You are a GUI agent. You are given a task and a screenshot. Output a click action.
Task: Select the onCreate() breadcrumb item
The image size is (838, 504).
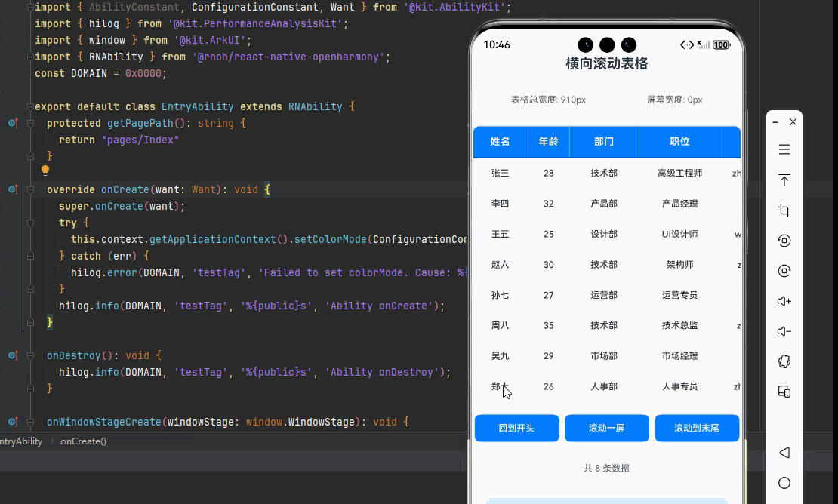click(x=83, y=441)
